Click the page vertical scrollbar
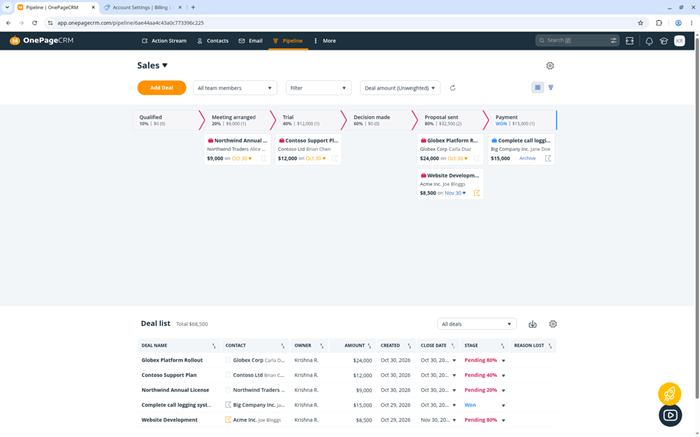 (697, 216)
